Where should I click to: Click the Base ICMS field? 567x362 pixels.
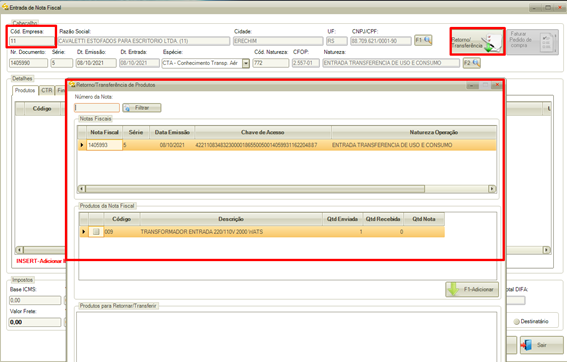[35, 300]
